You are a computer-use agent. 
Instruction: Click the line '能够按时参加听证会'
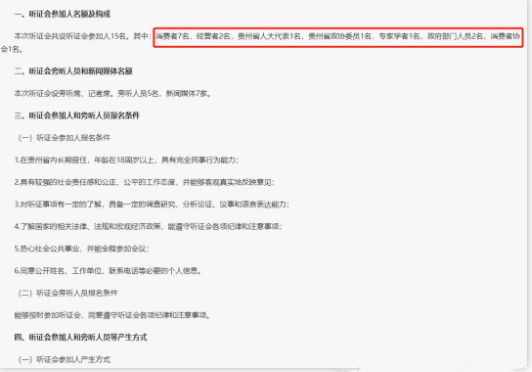tap(47, 315)
